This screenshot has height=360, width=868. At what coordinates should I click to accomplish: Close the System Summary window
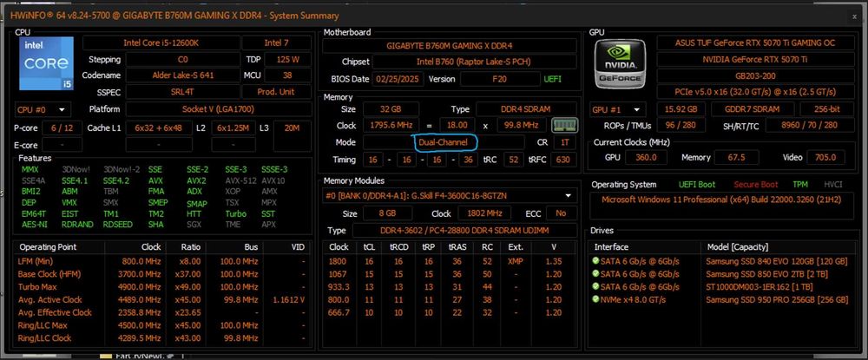pos(855,16)
